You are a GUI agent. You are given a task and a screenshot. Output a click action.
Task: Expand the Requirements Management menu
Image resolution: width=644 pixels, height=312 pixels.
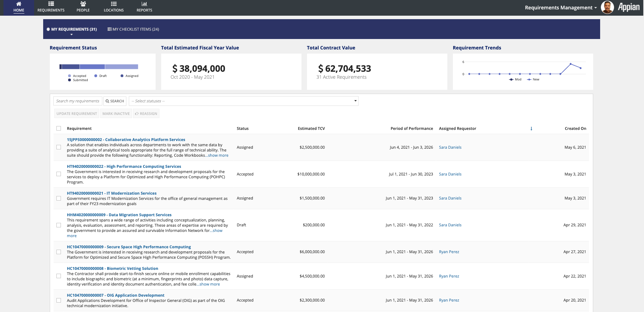coord(561,8)
